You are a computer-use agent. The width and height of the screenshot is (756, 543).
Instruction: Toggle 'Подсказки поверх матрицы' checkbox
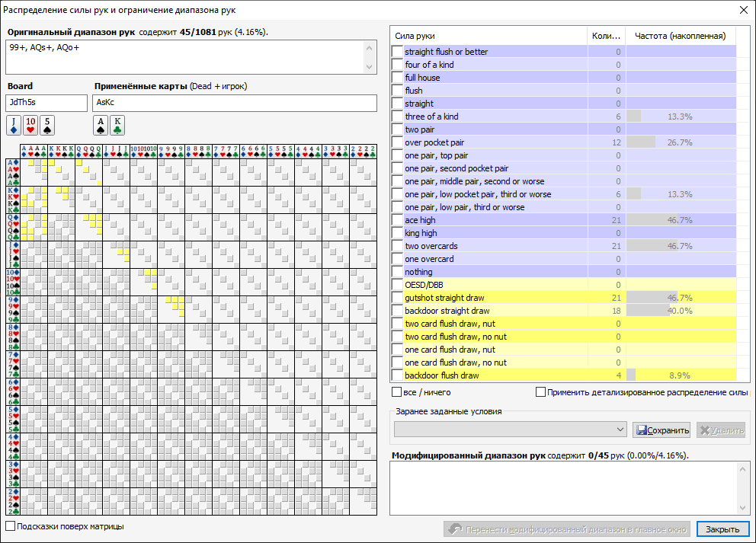pyautogui.click(x=11, y=526)
